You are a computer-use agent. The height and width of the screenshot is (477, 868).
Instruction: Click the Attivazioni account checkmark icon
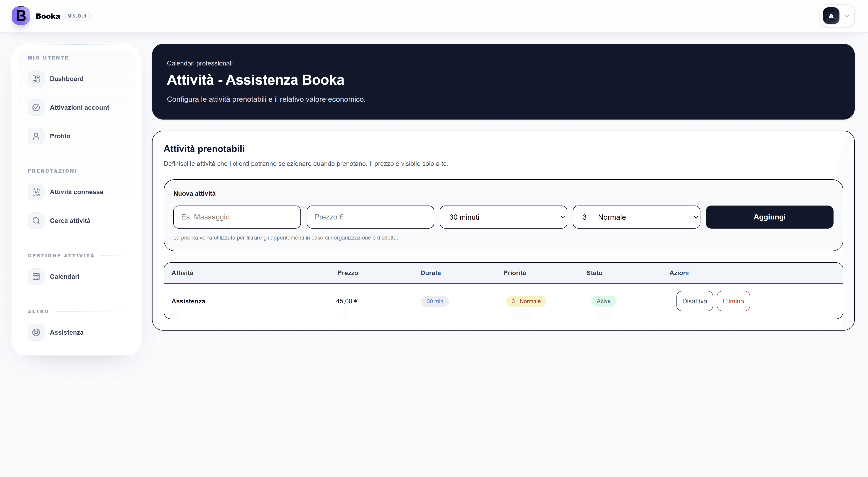(x=36, y=107)
